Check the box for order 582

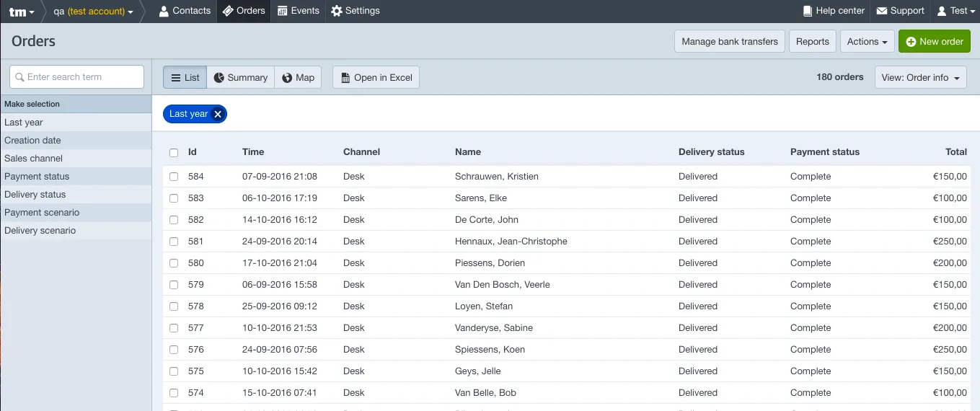click(x=174, y=220)
